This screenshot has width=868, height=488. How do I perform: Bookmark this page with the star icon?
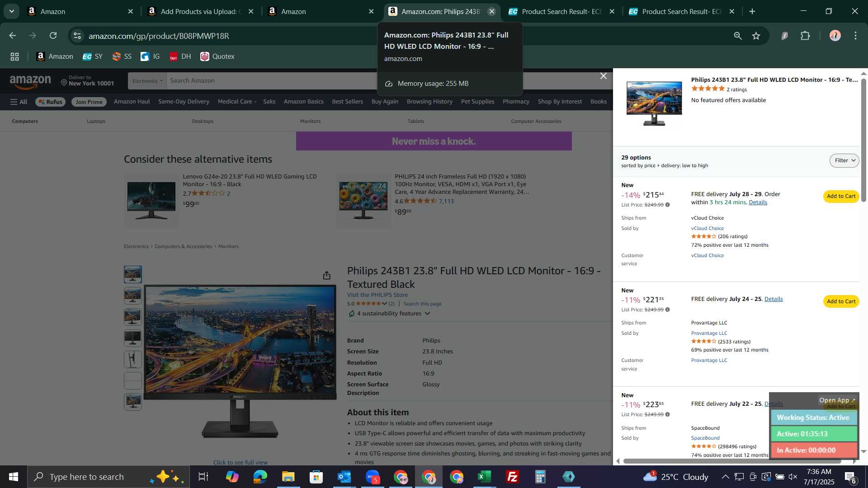[x=756, y=36]
